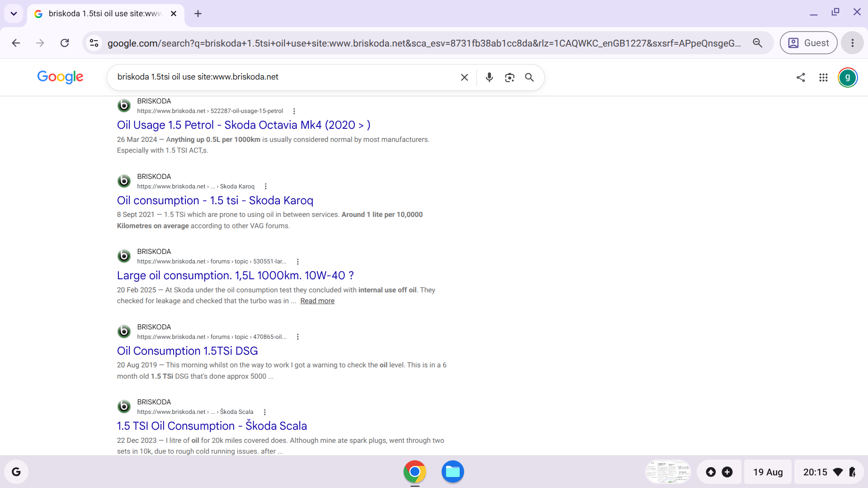Start a search by voice
The height and width of the screenshot is (488, 868).
(489, 77)
